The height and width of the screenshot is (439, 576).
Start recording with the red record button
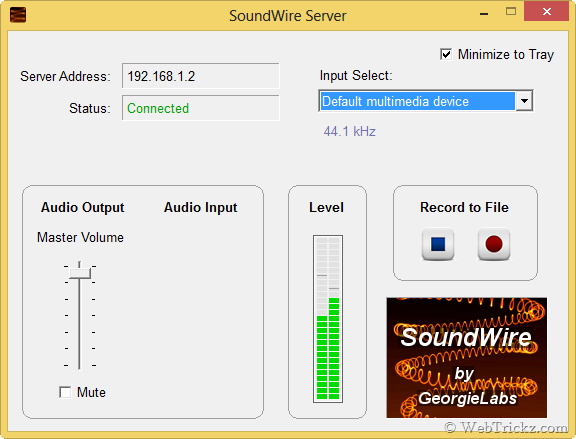[x=494, y=244]
